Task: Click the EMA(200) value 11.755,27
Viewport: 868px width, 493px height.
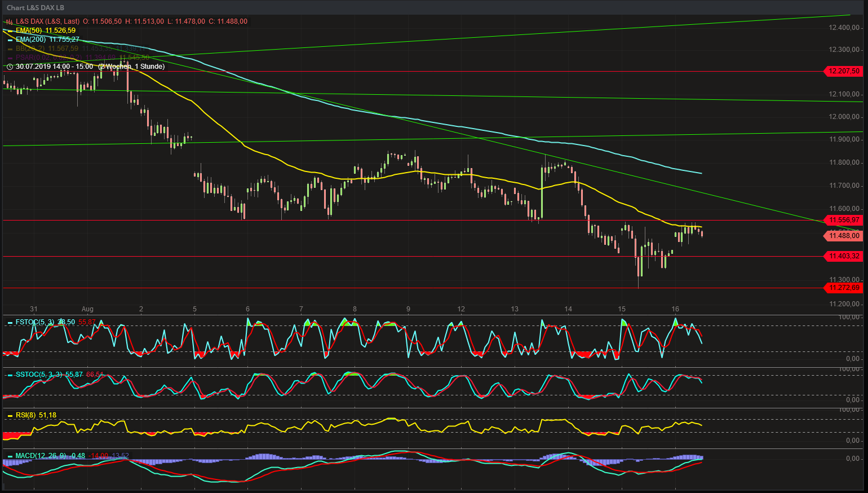Action: click(x=64, y=39)
